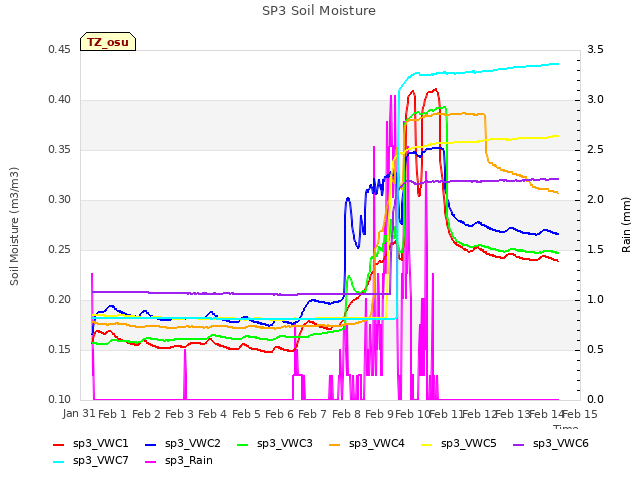Click the 1.0 rain axis tick label
The image size is (640, 480).
[596, 300]
